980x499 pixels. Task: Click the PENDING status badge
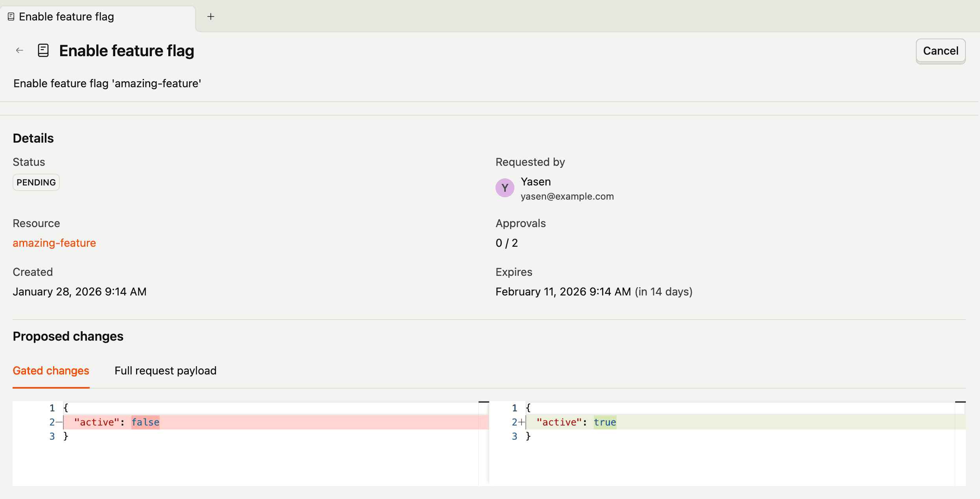[36, 182]
